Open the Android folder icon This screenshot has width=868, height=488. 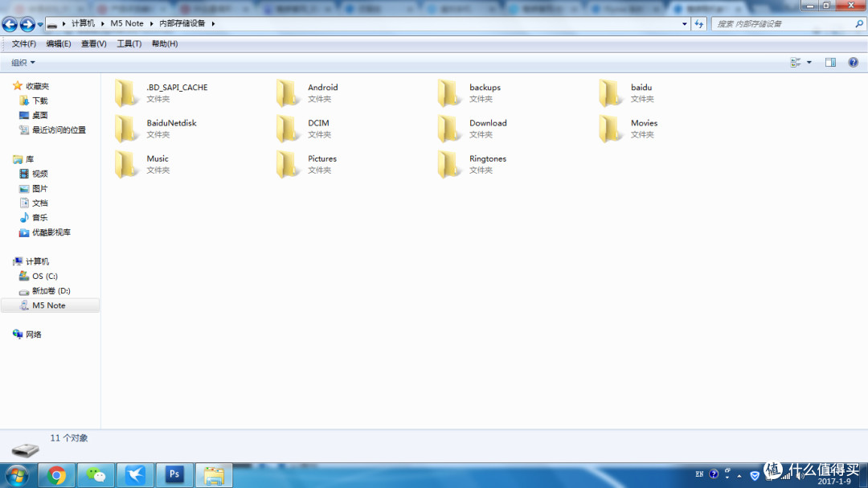click(x=288, y=92)
